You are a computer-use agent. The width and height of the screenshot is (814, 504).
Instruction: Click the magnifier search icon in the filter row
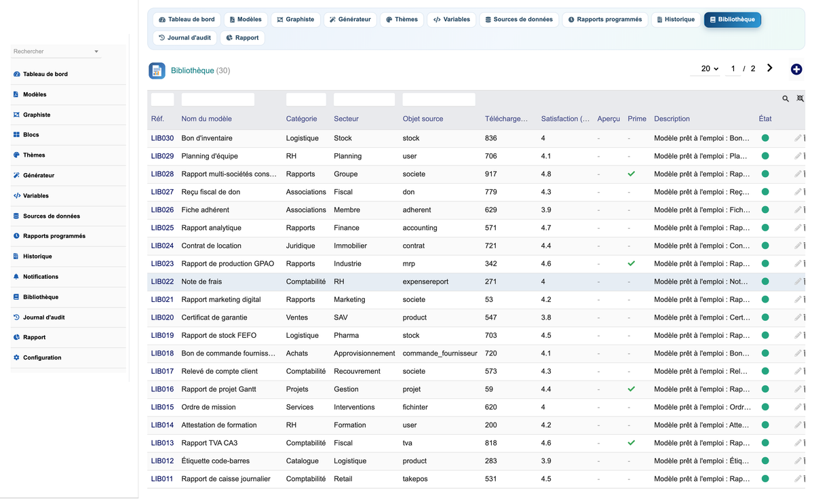[786, 99]
